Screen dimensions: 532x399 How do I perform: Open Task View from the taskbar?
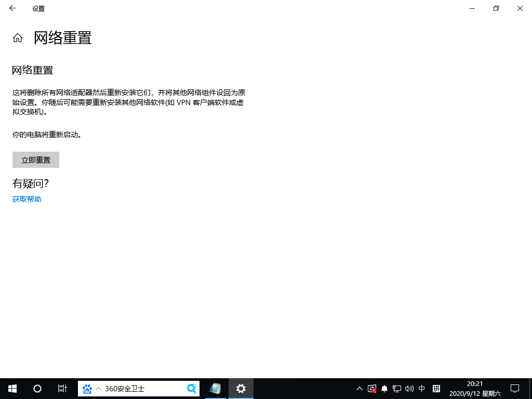click(62, 388)
